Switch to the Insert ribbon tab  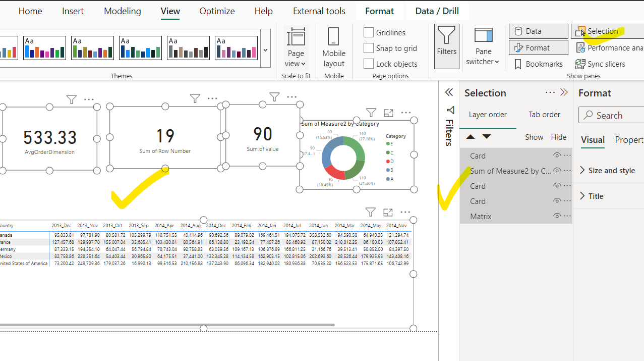pyautogui.click(x=73, y=11)
